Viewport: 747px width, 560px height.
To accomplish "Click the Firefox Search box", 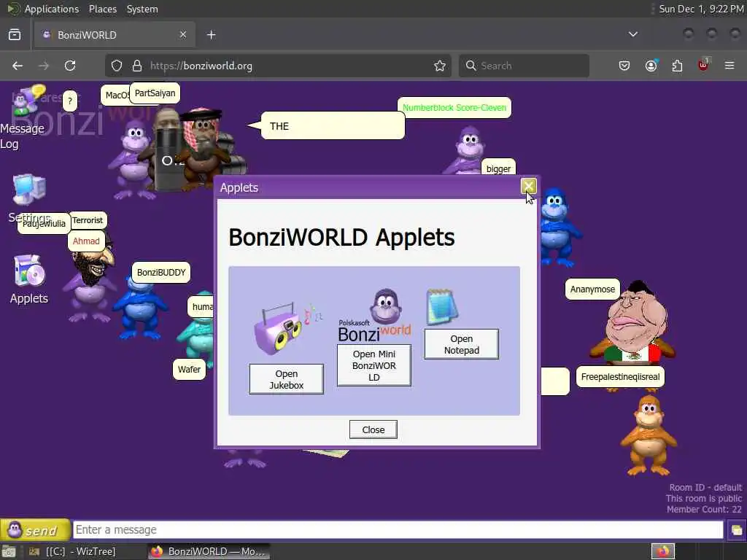I will [524, 66].
